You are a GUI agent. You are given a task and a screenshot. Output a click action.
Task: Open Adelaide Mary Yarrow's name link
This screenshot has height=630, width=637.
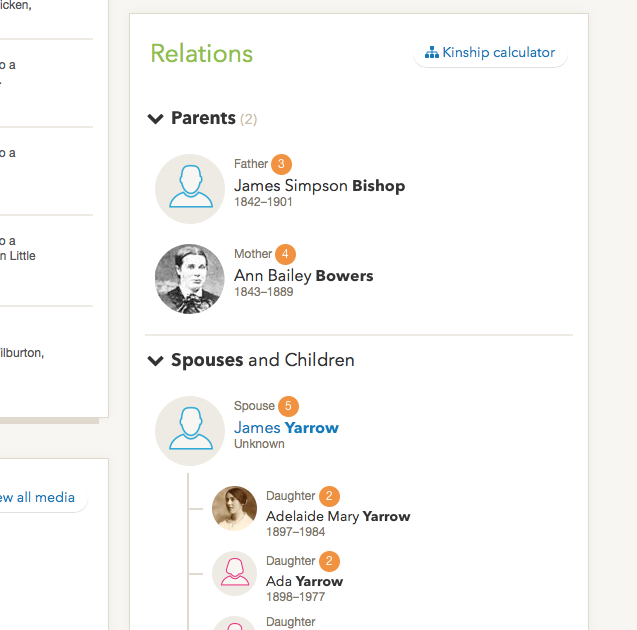pos(338,517)
